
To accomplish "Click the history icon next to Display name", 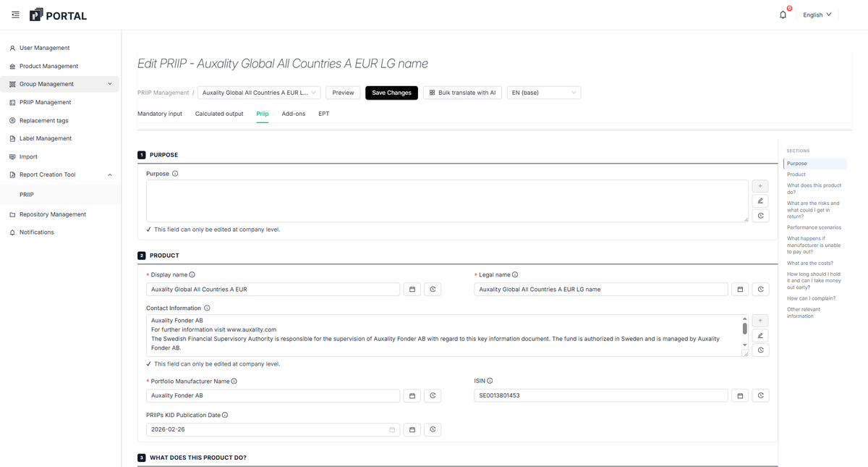I will click(x=433, y=289).
